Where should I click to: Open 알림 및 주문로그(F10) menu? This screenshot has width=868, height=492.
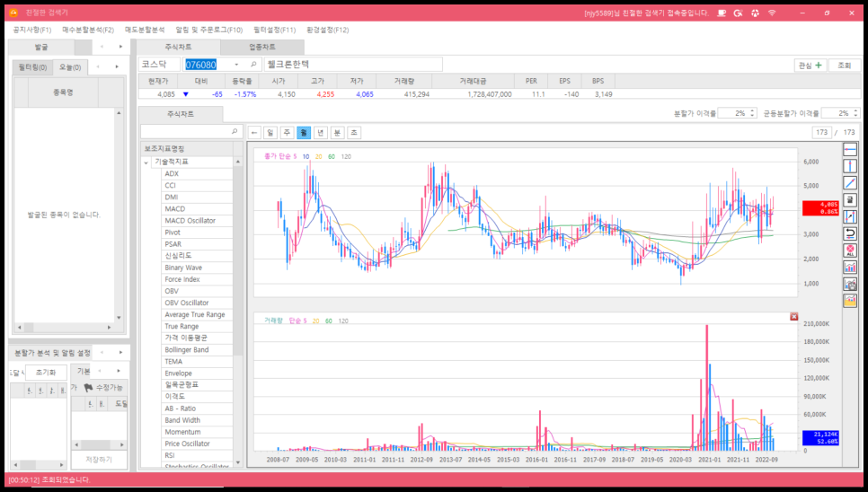[209, 30]
